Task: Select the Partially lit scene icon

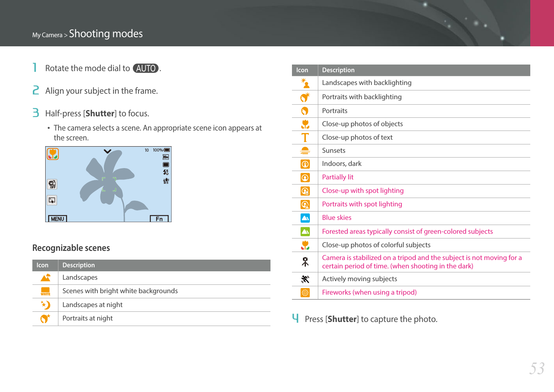Action: pos(305,178)
